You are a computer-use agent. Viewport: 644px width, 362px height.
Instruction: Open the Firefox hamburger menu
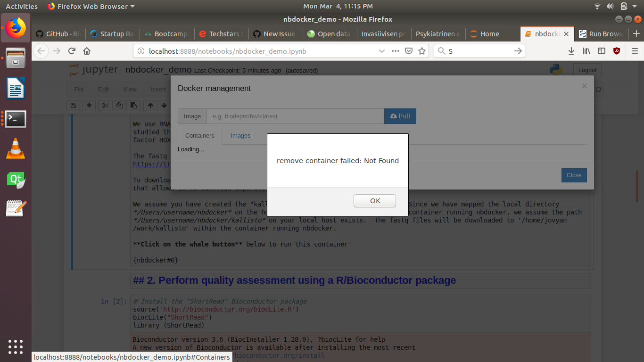pyautogui.click(x=636, y=50)
